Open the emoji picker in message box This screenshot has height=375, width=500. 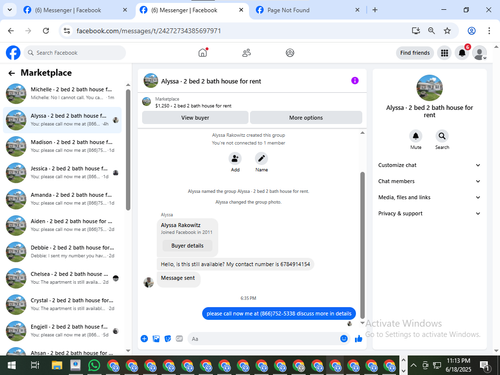[x=344, y=339]
